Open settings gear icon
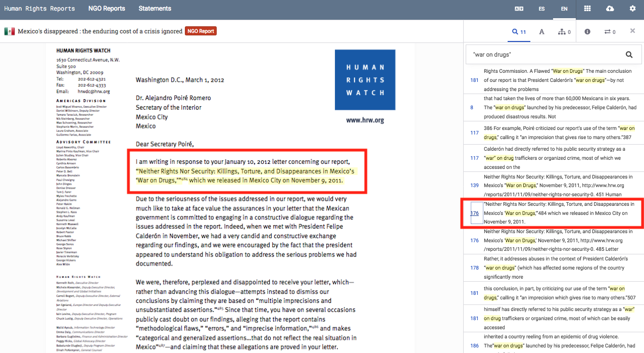644x353 pixels. pyautogui.click(x=632, y=9)
